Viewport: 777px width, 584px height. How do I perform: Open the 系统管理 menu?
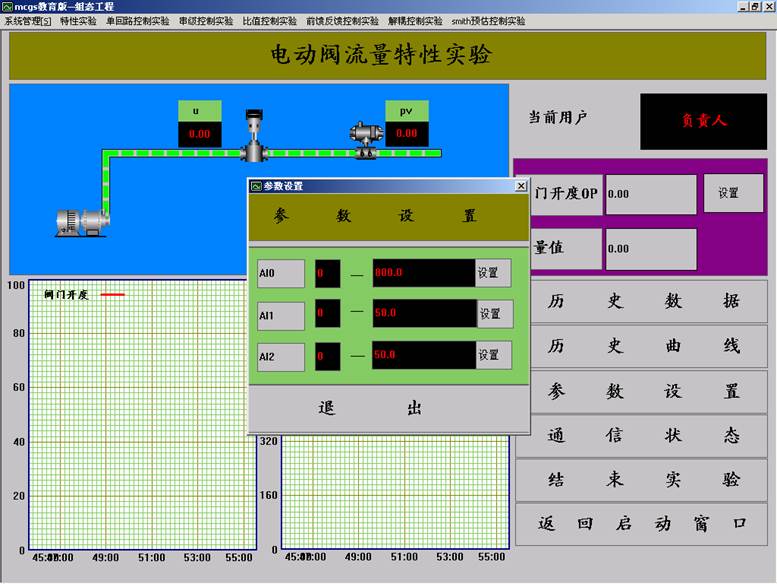(x=28, y=21)
